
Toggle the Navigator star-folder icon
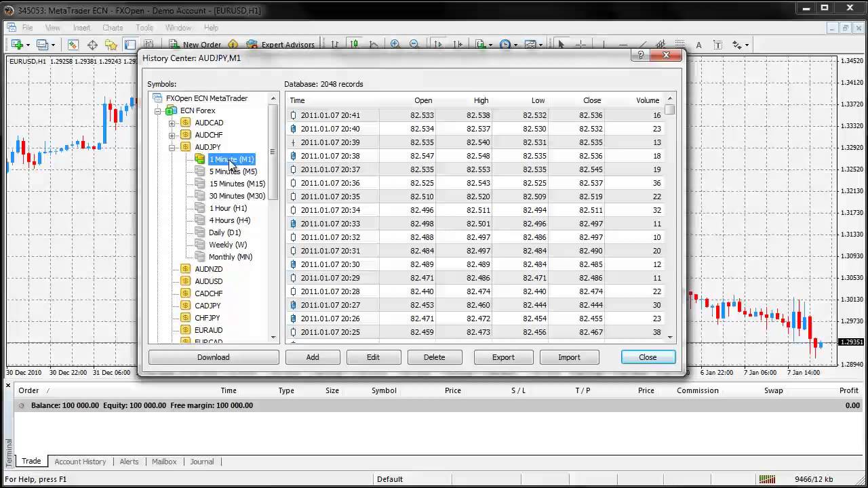[111, 45]
